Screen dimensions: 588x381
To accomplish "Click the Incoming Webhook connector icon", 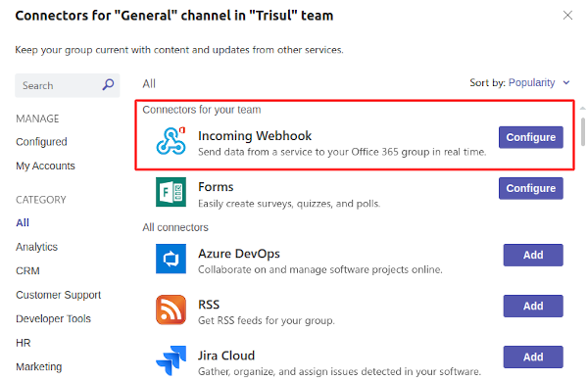I will coord(171,141).
